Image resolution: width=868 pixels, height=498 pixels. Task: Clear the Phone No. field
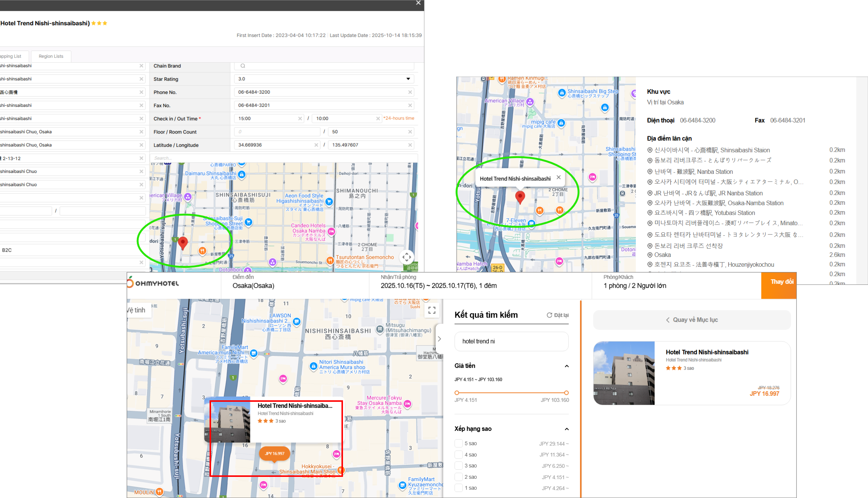pyautogui.click(x=410, y=92)
